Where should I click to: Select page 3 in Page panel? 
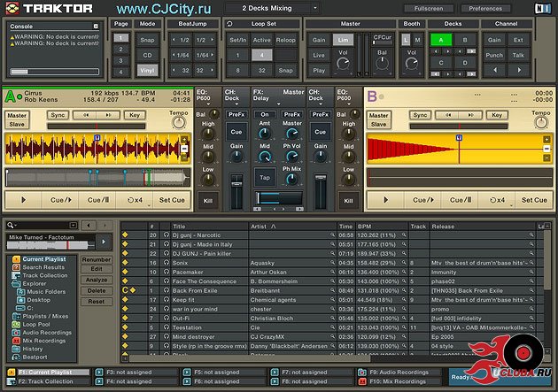(120, 60)
